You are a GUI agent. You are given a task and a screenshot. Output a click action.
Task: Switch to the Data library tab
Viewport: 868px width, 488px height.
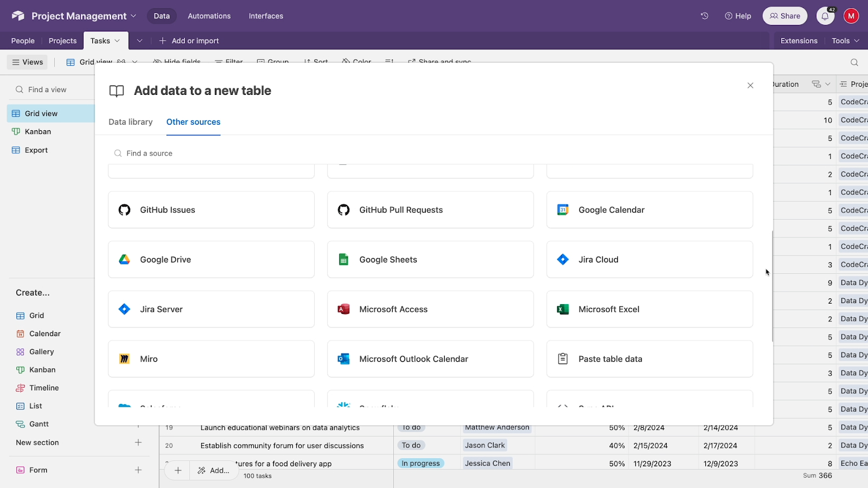coord(130,122)
